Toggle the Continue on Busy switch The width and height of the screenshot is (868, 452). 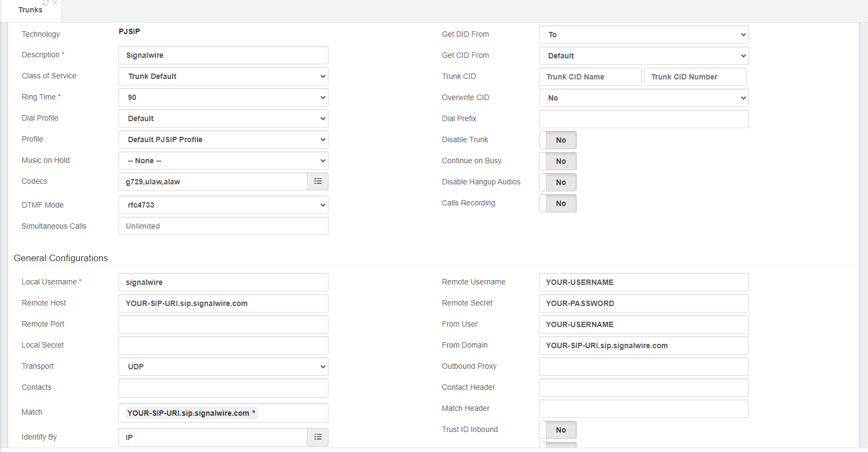click(558, 161)
